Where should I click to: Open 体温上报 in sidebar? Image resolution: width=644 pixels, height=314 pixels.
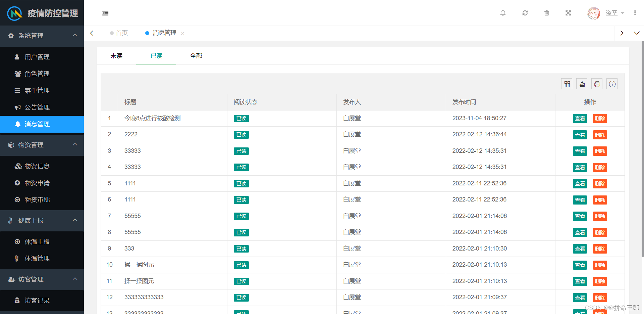(42, 242)
